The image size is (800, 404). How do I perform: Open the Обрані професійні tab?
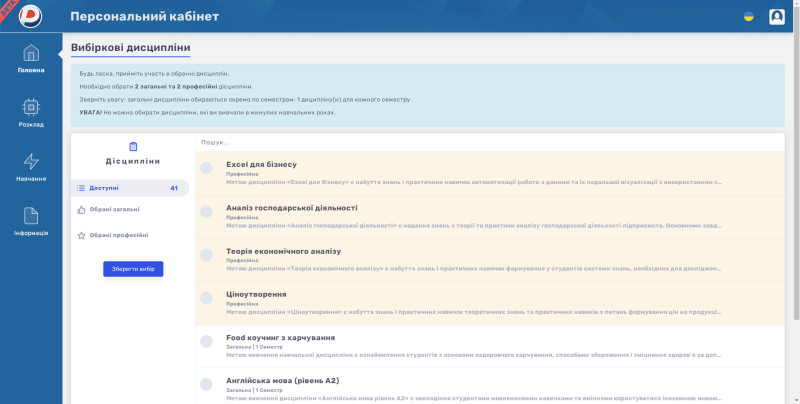[x=130, y=236]
